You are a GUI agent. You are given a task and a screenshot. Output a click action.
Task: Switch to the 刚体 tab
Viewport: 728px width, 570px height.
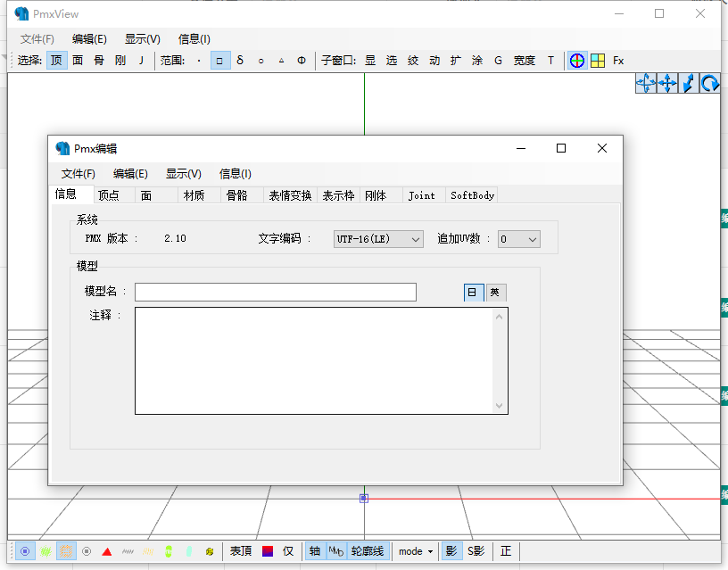coord(381,195)
